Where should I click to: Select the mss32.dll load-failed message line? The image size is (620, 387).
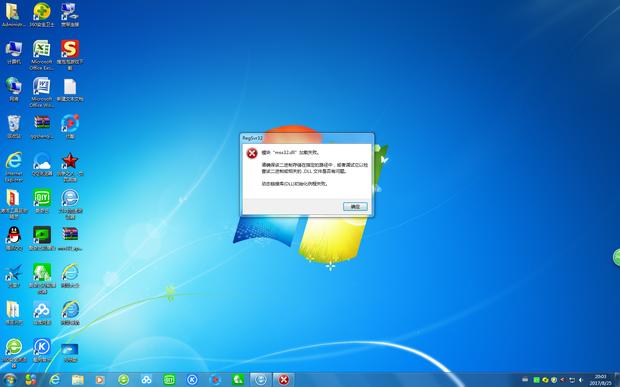pos(291,152)
